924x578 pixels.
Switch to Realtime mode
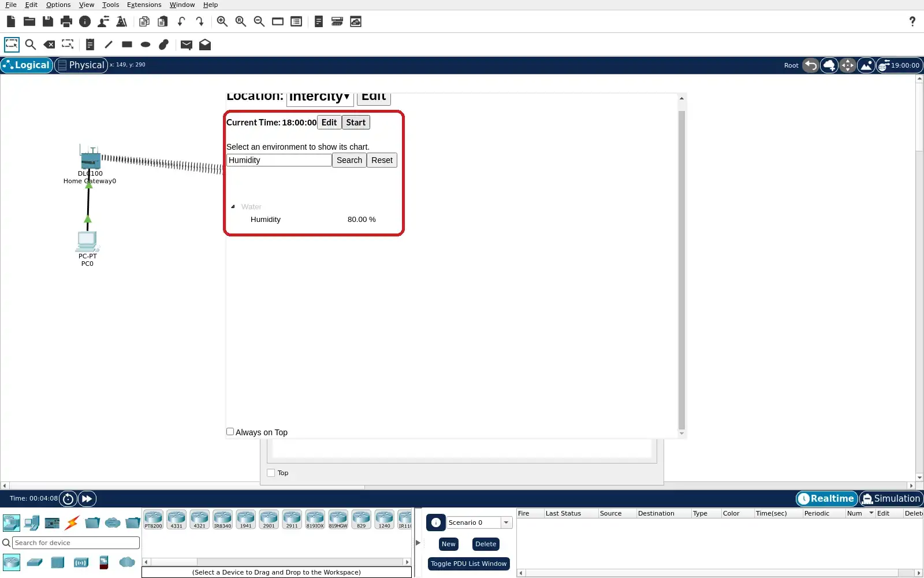[x=826, y=499]
